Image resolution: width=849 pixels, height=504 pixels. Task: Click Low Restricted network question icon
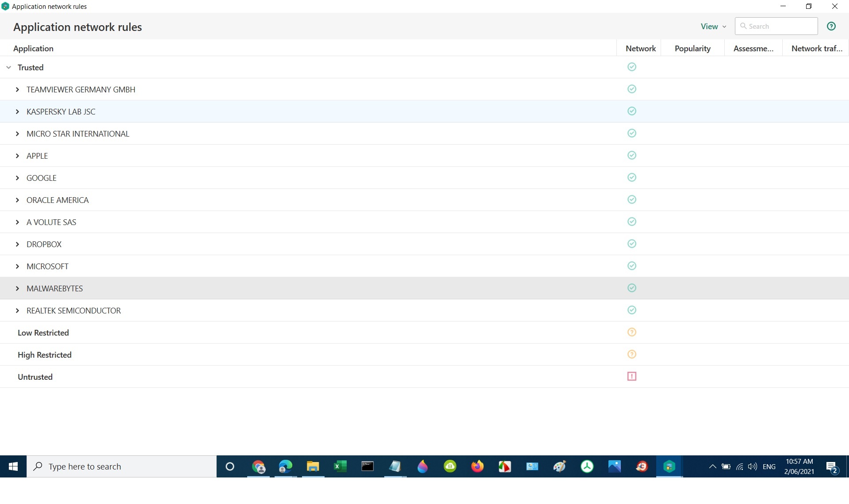point(632,332)
